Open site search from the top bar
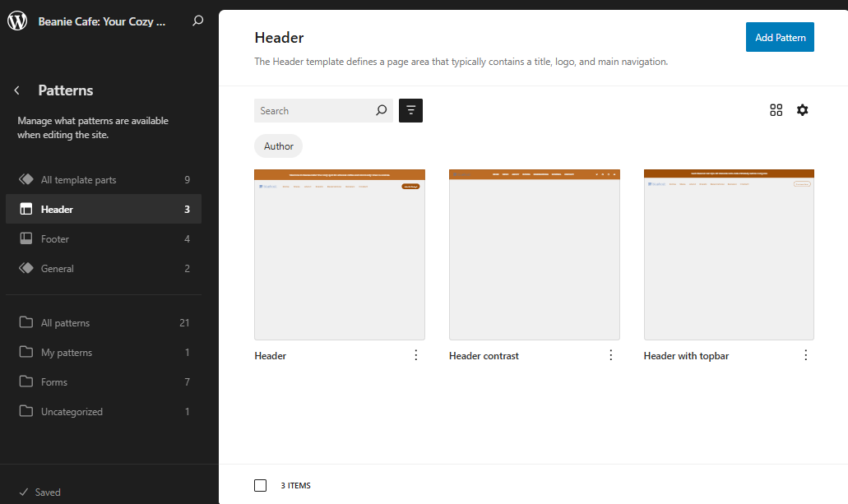The width and height of the screenshot is (848, 504). [197, 21]
